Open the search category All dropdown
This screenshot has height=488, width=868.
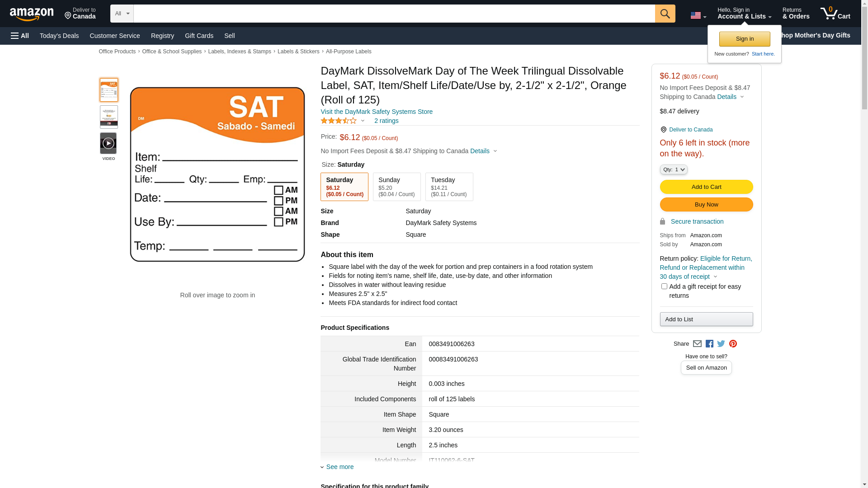[x=122, y=14]
